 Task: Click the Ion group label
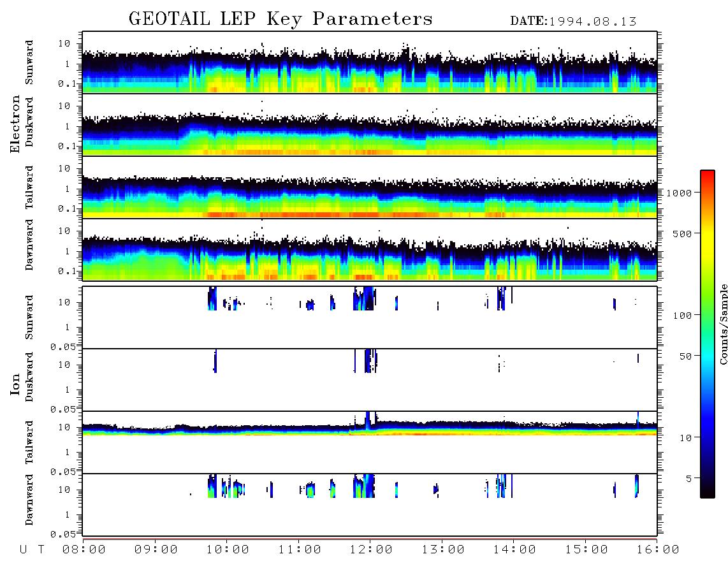coord(15,384)
